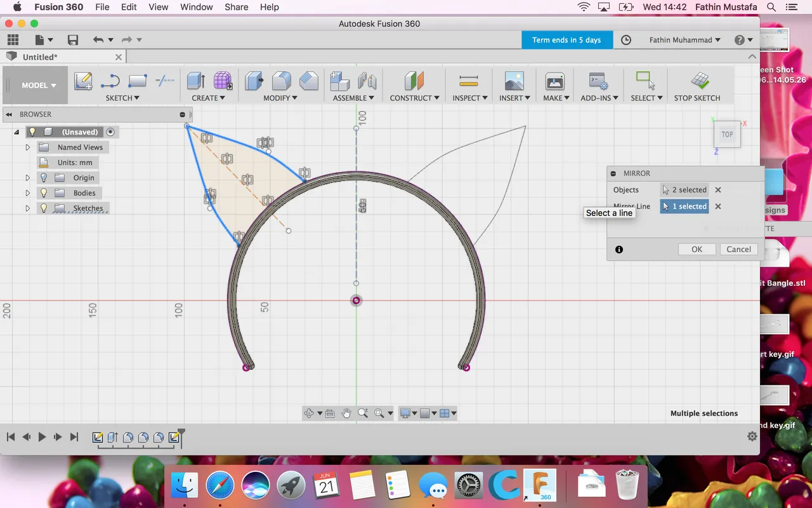812x508 pixels.
Task: Click the Mirror Line 1 selected selector
Action: 684,206
